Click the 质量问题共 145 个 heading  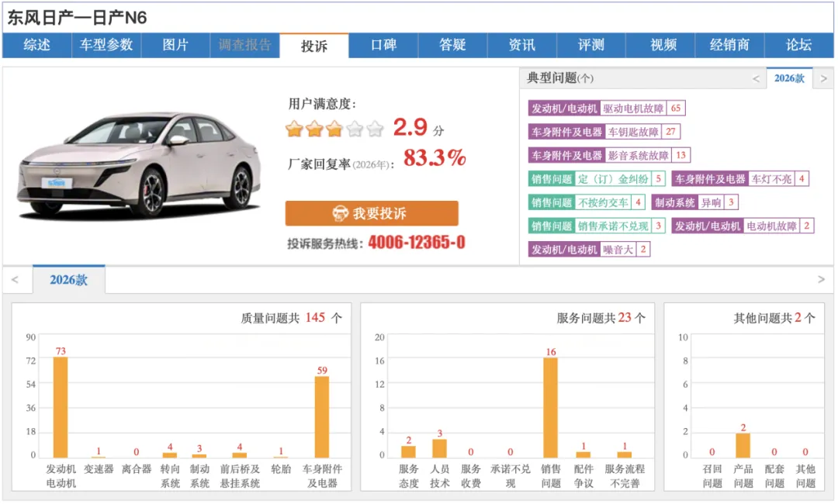291,318
